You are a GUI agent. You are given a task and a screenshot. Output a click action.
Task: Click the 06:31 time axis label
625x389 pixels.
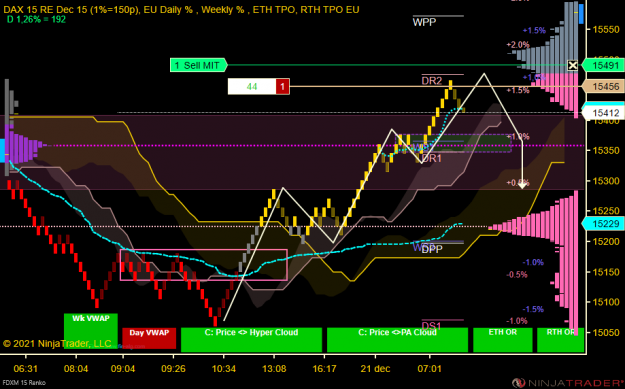[x=26, y=369]
